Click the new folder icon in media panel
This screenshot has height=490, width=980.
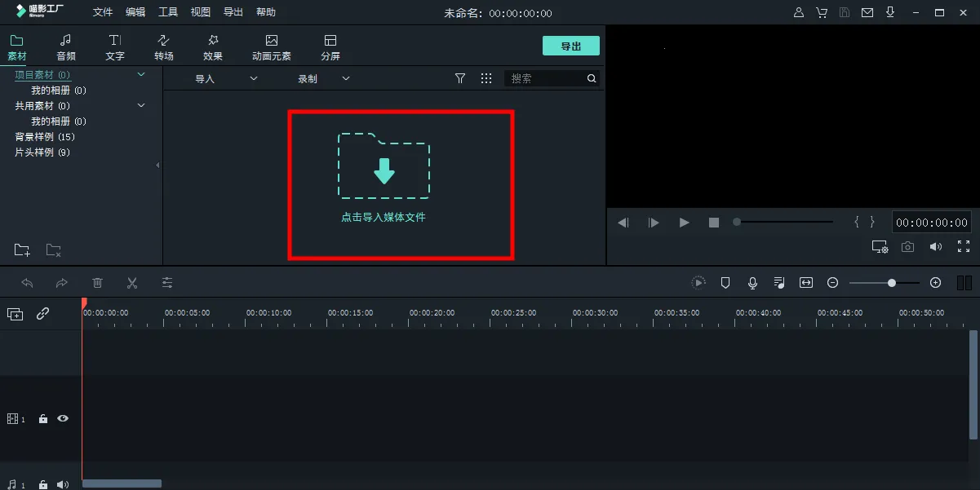22,249
